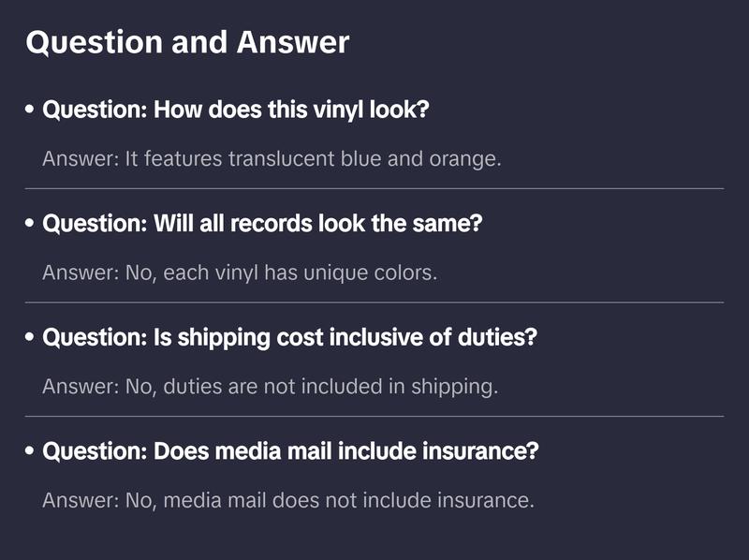
Task: Click bullet before the records look same question
Action: pyautogui.click(x=31, y=225)
